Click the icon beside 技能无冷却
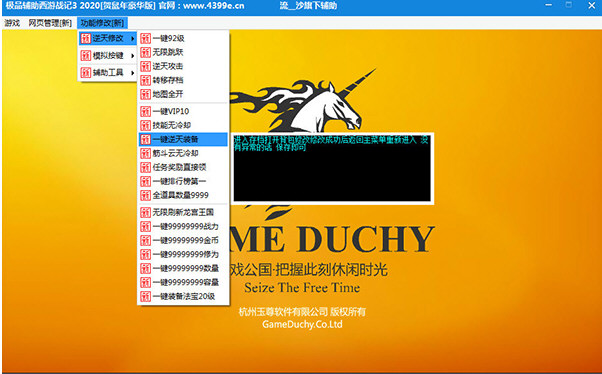This screenshot has height=374, width=602. pos(145,125)
